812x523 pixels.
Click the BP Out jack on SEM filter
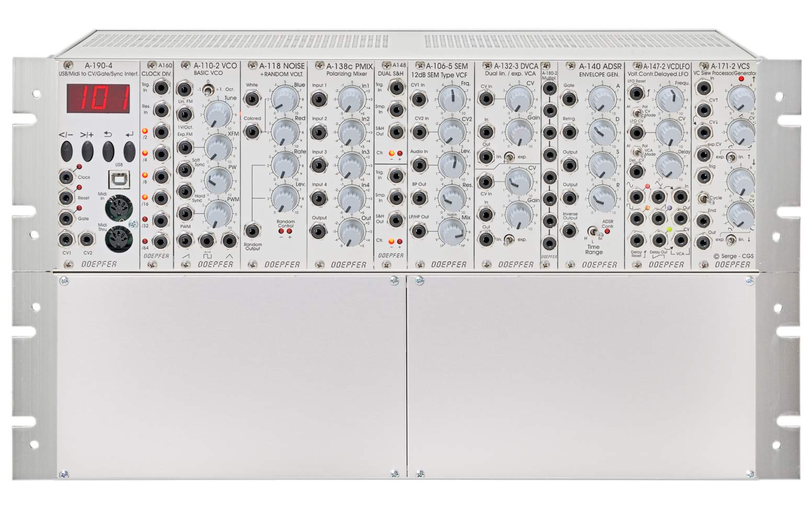419,198
